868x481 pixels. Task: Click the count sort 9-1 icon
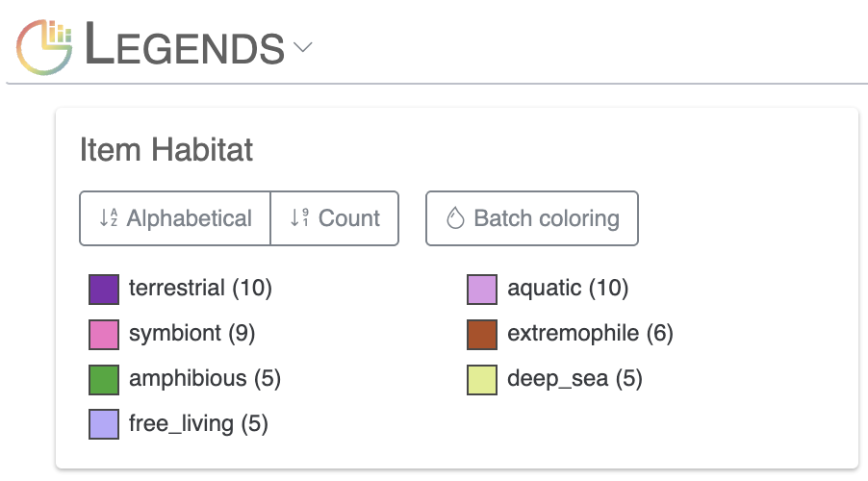299,218
